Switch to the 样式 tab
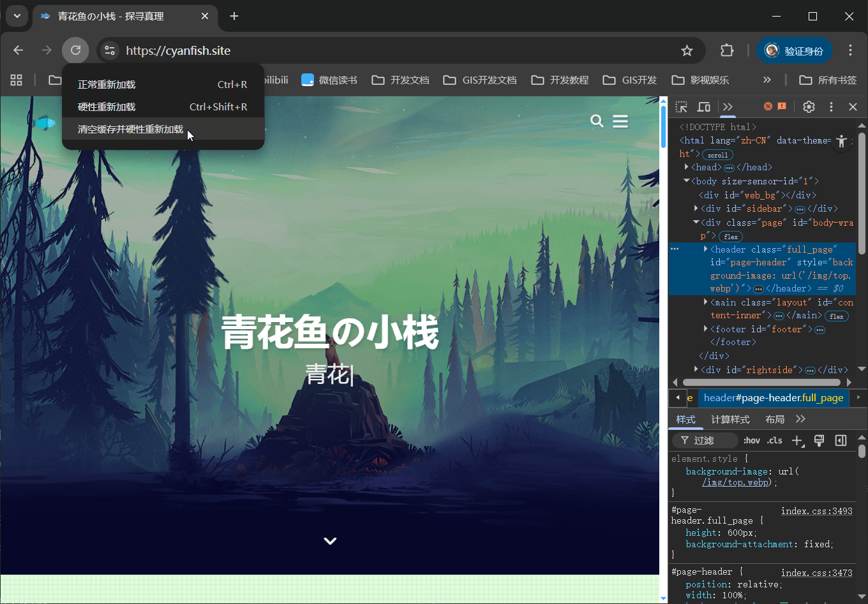 (x=686, y=419)
